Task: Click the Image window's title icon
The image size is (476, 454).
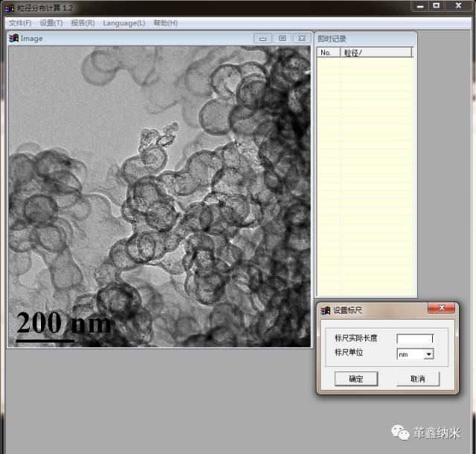Action: pos(13,38)
